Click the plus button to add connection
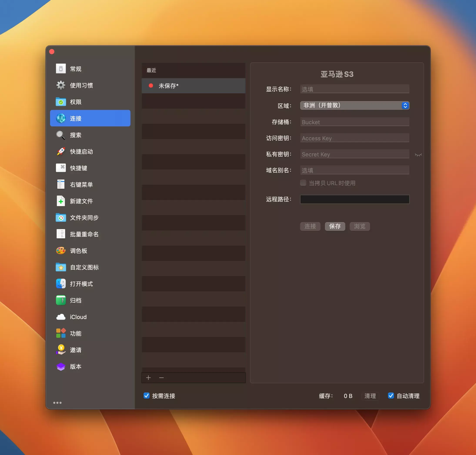 pos(148,378)
